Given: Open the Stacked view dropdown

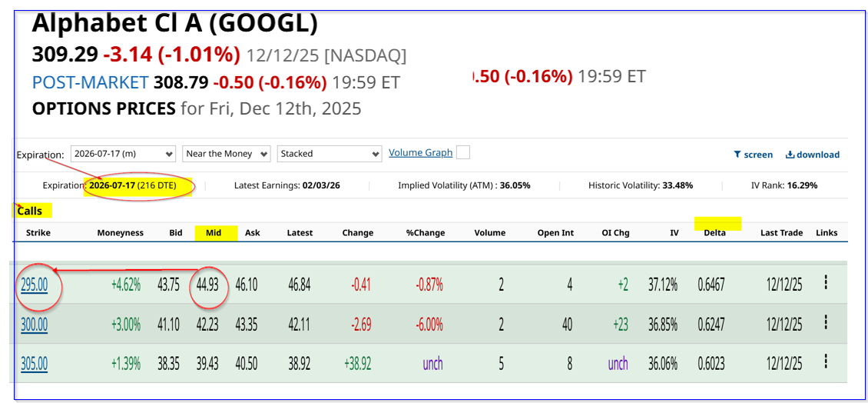Looking at the screenshot, I should [x=330, y=154].
